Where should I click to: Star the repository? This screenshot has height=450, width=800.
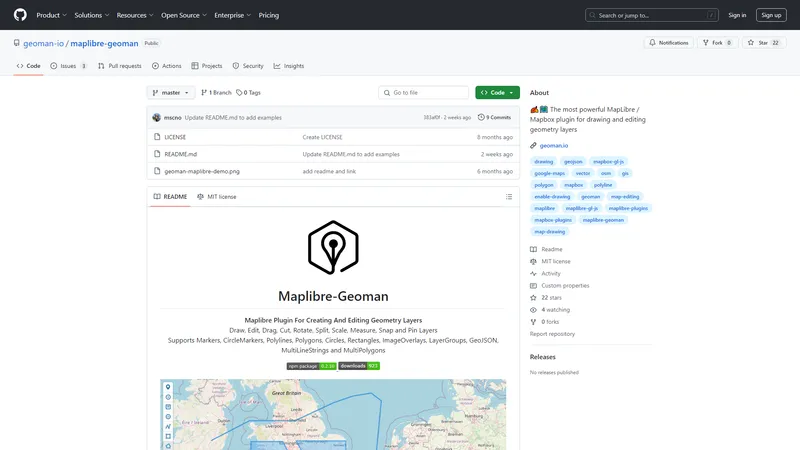pos(764,43)
